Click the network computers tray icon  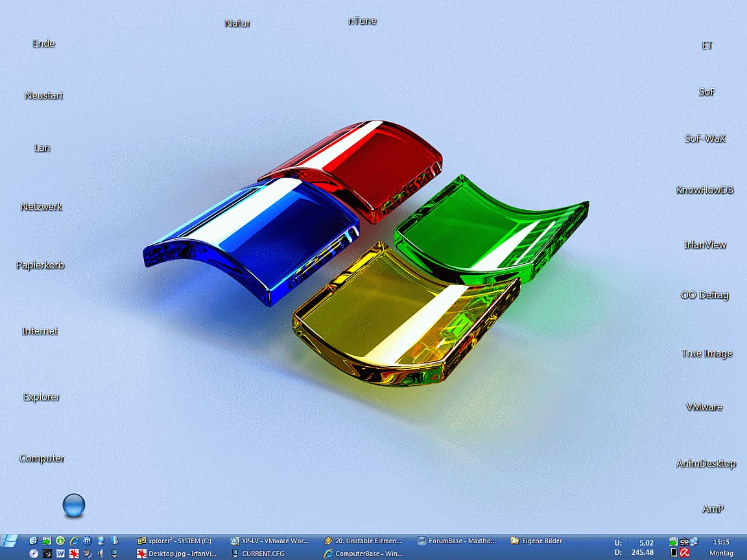(x=694, y=542)
